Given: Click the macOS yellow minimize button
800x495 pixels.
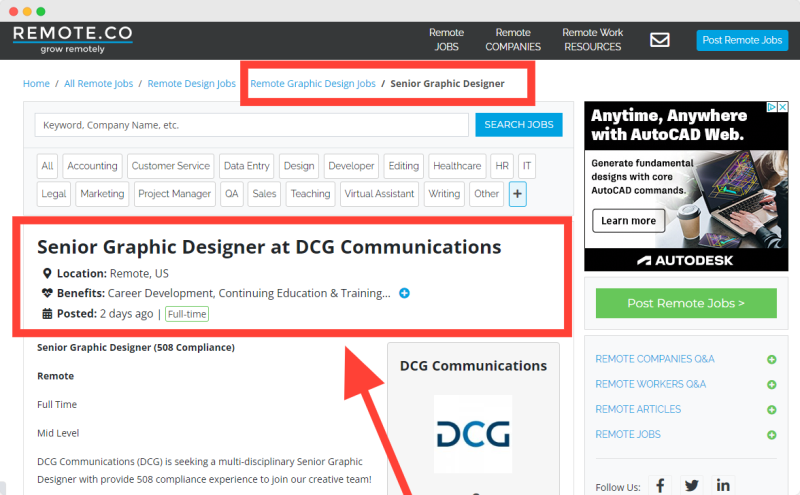Looking at the screenshot, I should coord(27,11).
